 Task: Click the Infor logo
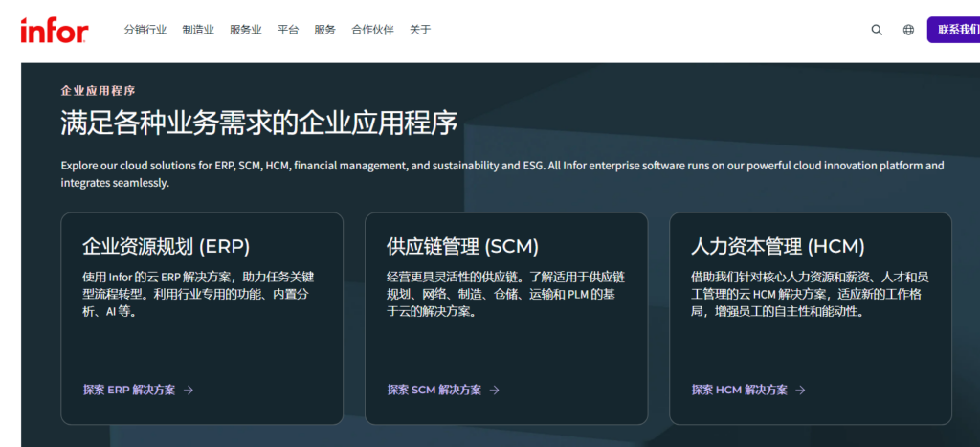tap(54, 30)
